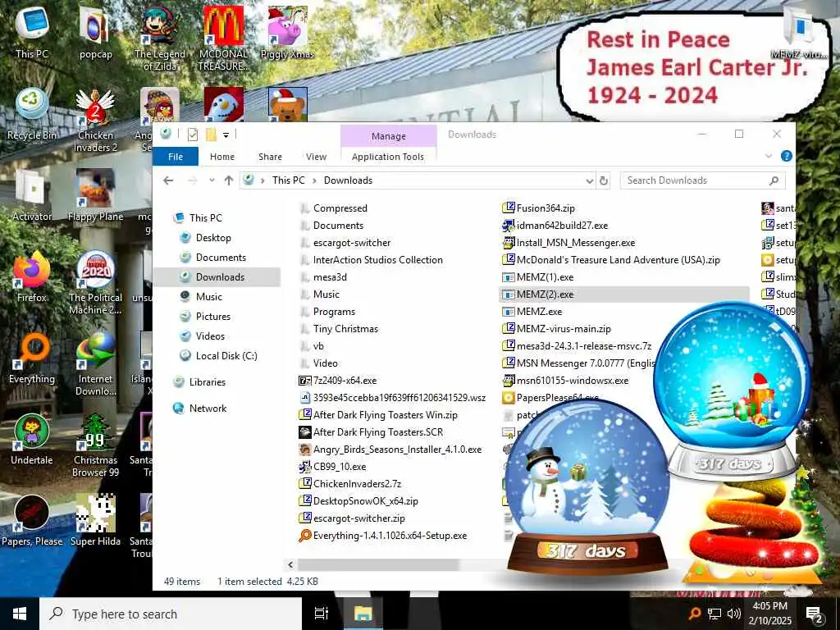Click the Explorer back arrow

(168, 180)
